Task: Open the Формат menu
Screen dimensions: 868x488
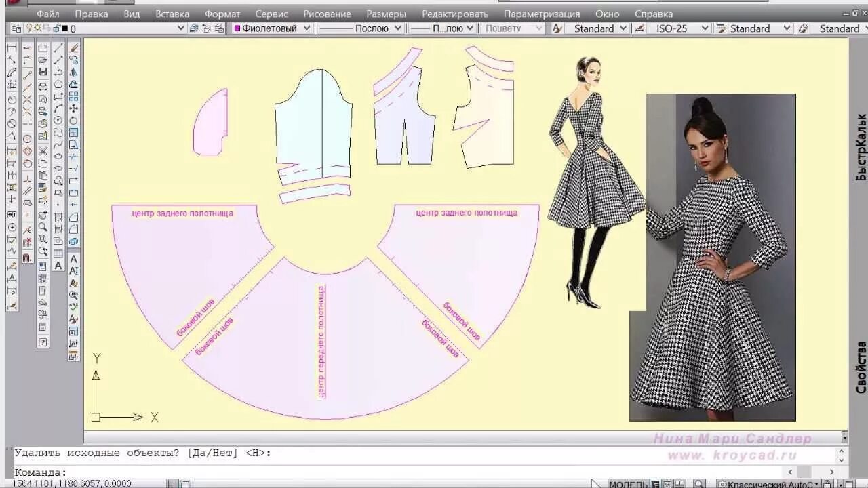Action: pyautogui.click(x=223, y=14)
